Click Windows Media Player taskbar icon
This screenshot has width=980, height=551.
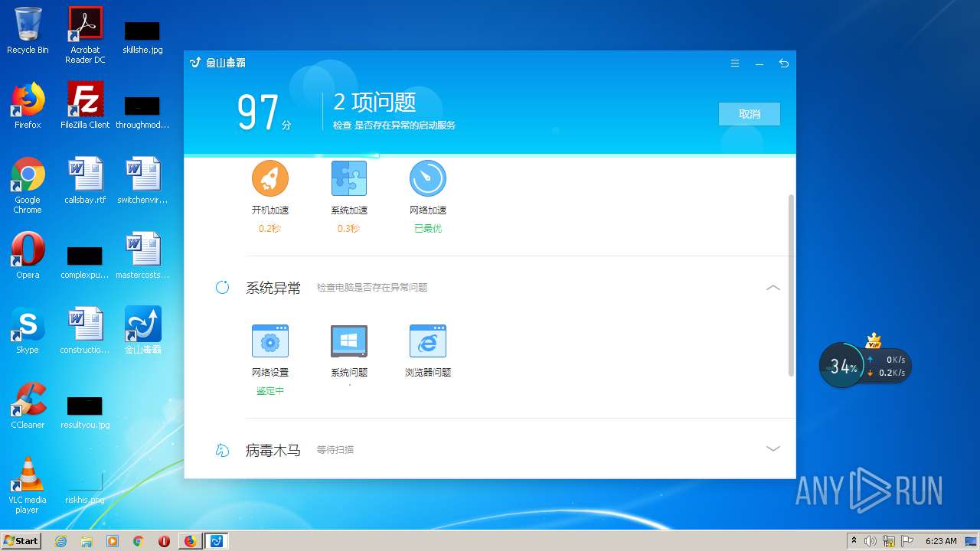[113, 541]
